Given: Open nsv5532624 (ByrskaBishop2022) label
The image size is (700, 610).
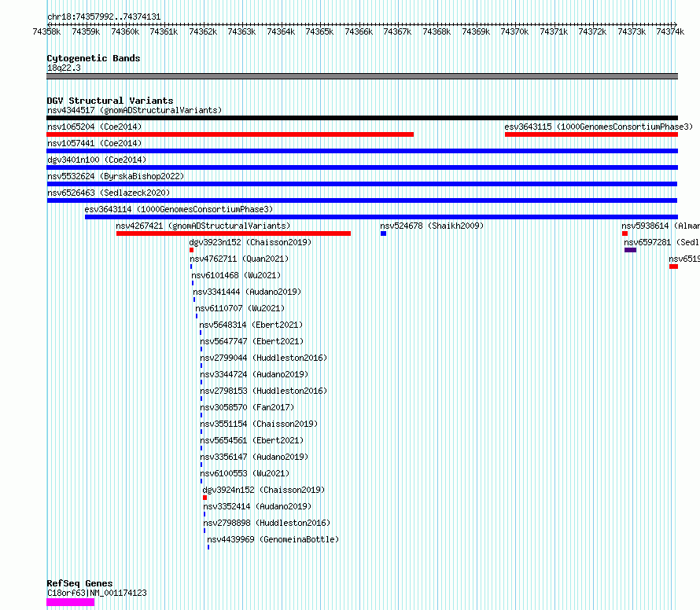Looking at the screenshot, I should tap(116, 176).
